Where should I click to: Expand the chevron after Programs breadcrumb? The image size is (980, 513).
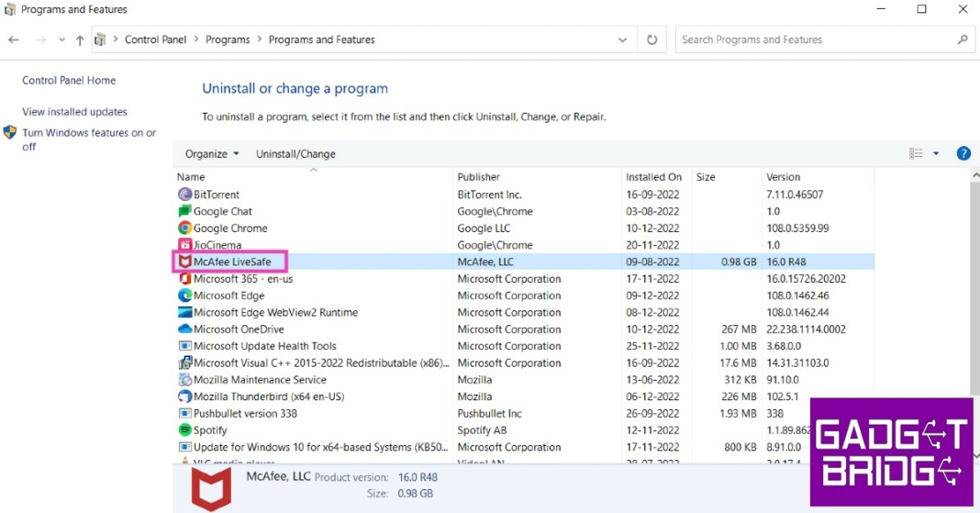click(x=260, y=39)
